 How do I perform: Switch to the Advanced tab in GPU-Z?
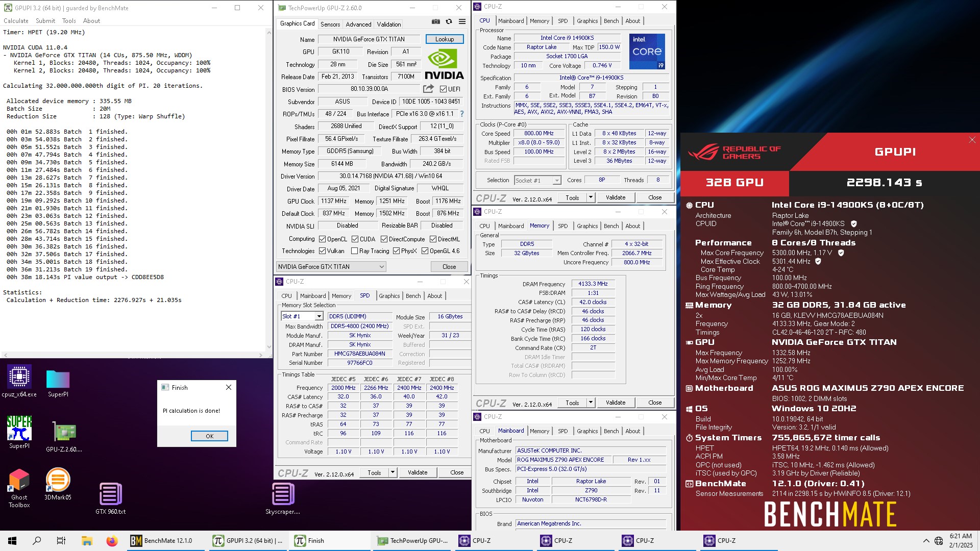[358, 24]
